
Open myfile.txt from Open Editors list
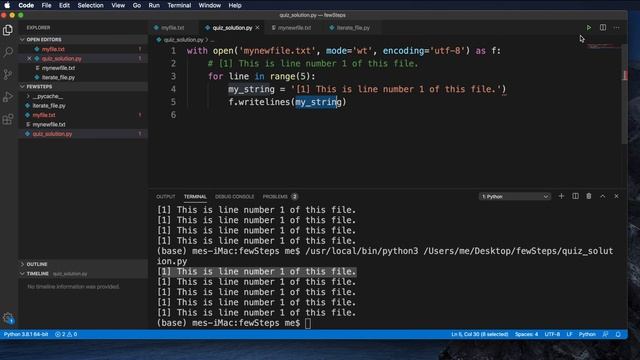point(53,49)
